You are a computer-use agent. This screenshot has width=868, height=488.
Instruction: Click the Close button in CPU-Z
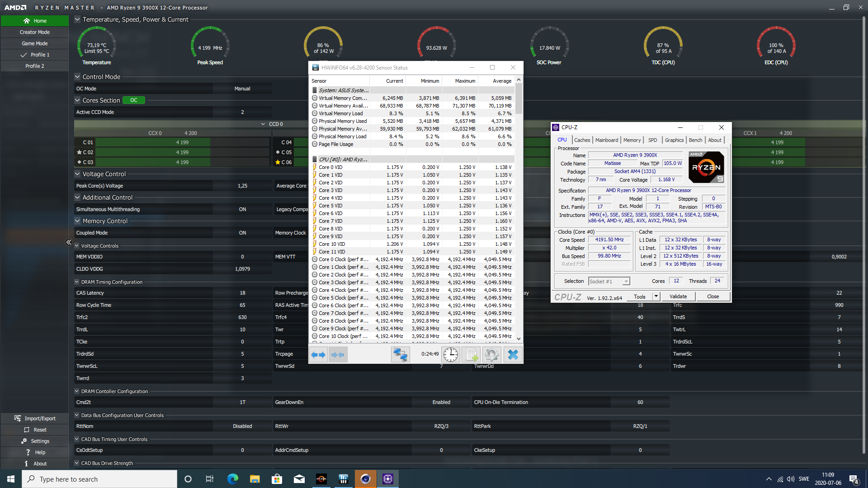713,296
